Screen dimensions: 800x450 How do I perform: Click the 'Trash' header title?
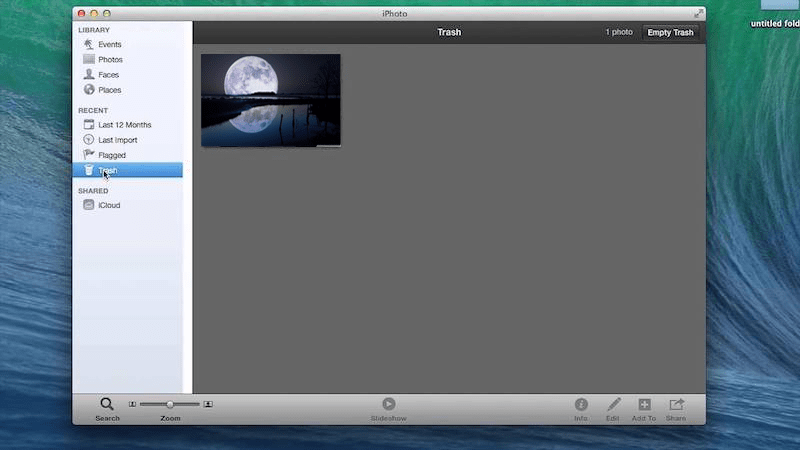click(449, 32)
